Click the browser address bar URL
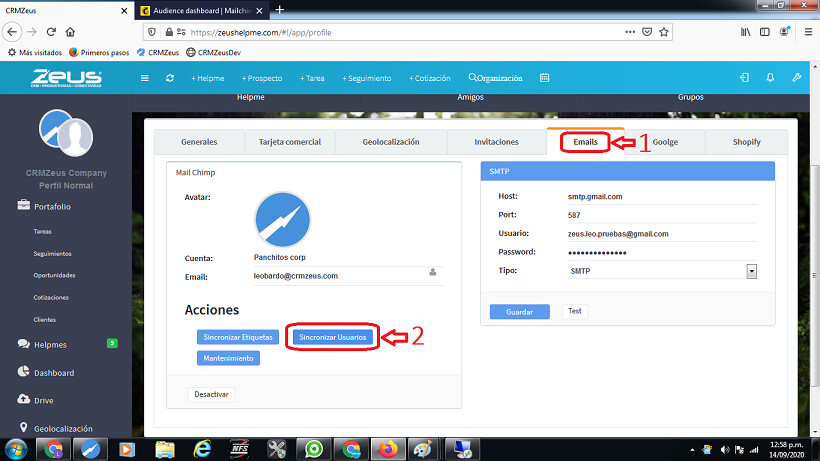The width and height of the screenshot is (820, 461). tap(261, 32)
